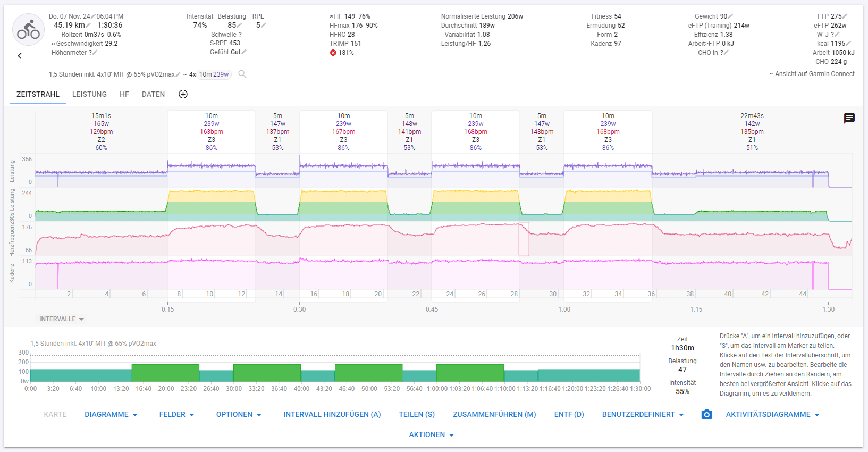Click the red error icon next to 181%
Viewport: 868px width, 452px height.
[x=333, y=53]
